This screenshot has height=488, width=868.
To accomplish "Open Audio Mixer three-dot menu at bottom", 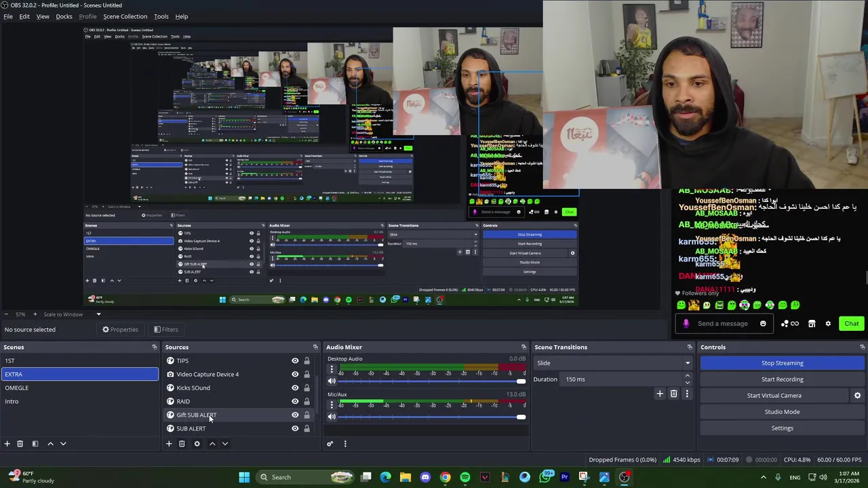I will 344,444.
